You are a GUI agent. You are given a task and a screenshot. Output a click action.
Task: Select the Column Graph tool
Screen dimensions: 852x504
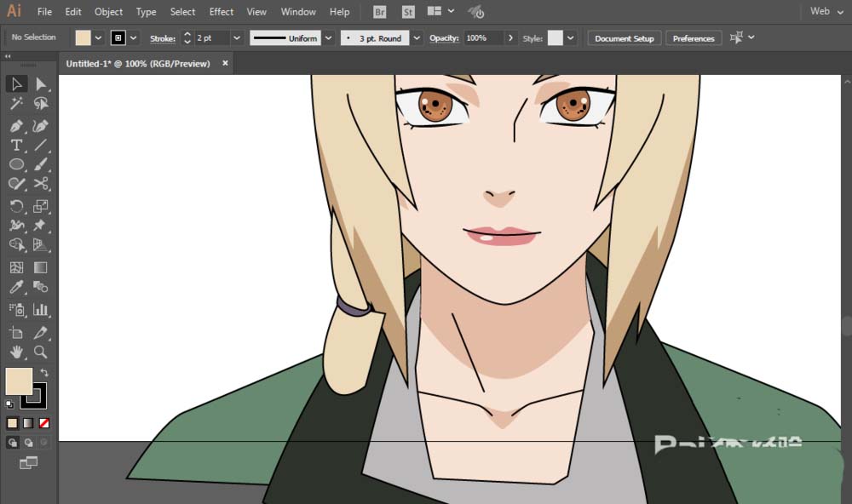tap(41, 310)
